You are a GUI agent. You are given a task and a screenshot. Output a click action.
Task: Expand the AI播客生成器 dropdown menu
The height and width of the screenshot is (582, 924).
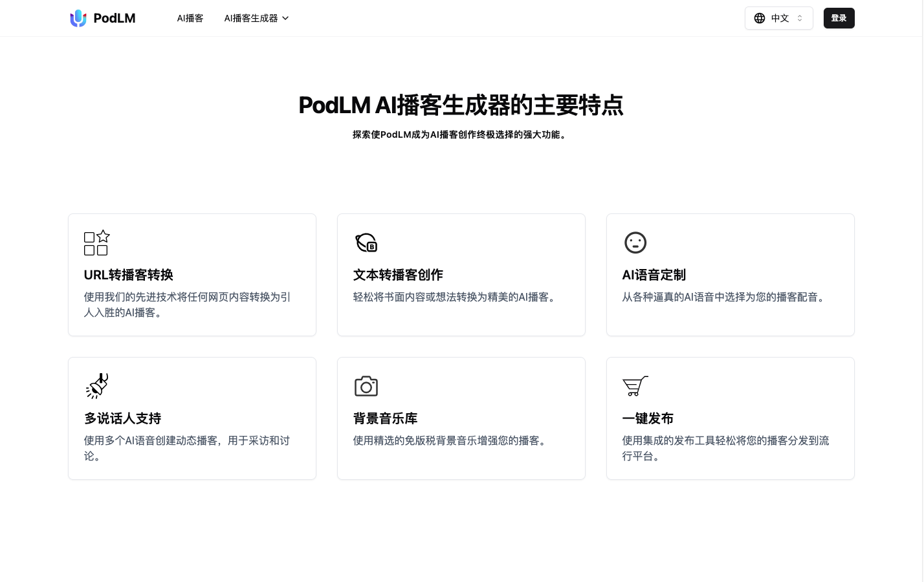tap(256, 18)
